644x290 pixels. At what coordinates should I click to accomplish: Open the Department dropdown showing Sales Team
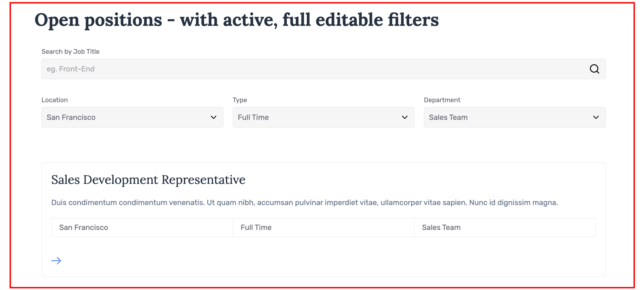(x=515, y=117)
